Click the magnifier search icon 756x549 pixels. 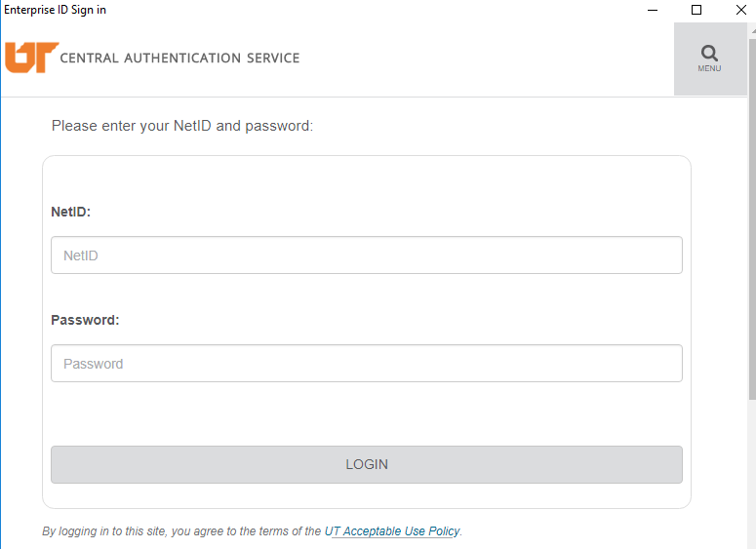click(x=709, y=53)
